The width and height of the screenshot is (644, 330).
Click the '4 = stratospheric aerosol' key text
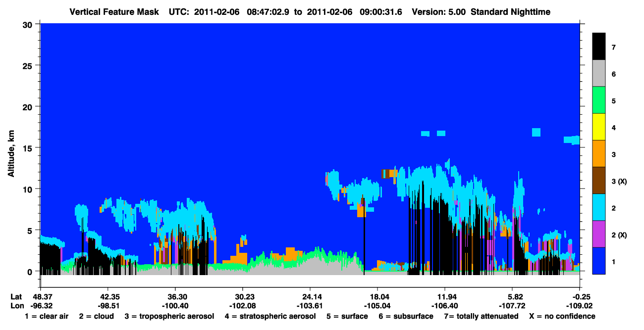270,316
